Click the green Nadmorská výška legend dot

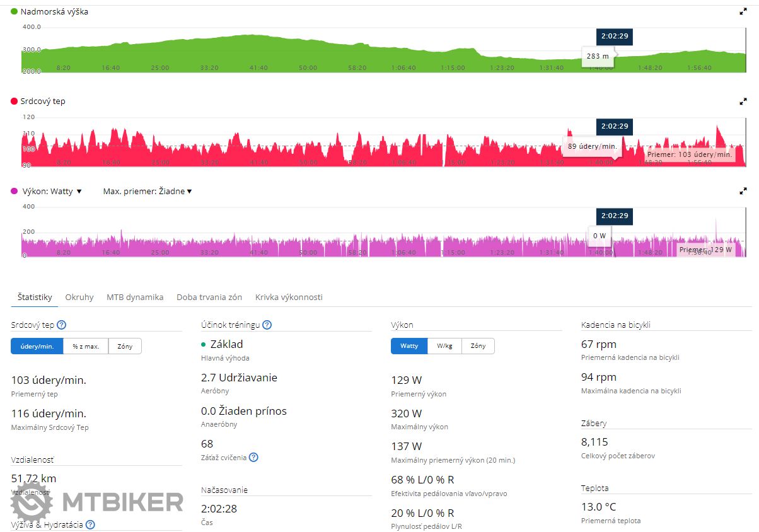(x=14, y=11)
